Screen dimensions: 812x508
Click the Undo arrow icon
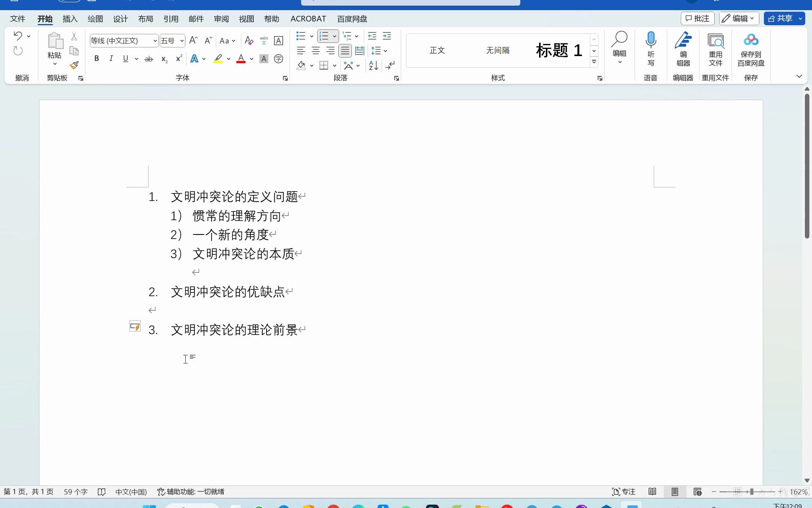[x=18, y=36]
